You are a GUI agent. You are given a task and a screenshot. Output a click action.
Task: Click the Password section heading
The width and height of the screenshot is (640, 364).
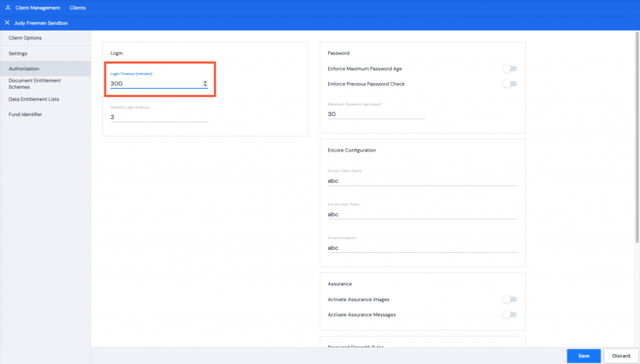338,53
